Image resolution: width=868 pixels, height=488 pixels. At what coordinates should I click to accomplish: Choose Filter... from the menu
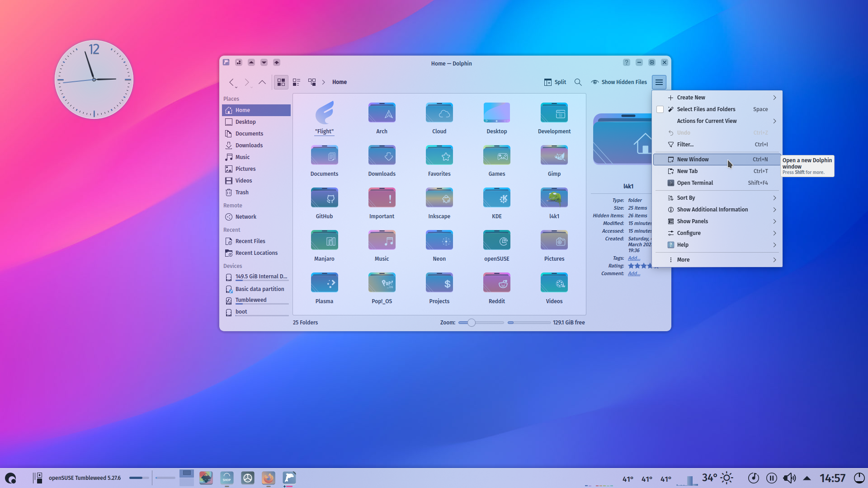(717, 145)
